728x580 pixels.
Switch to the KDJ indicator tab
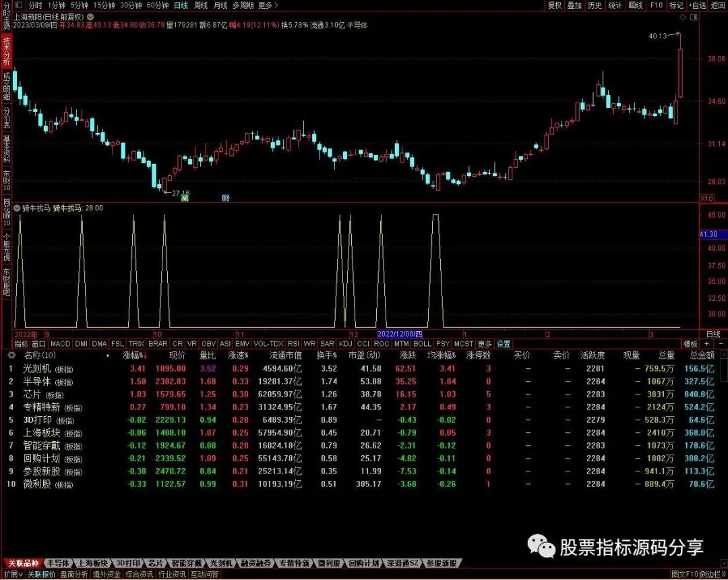(345, 344)
